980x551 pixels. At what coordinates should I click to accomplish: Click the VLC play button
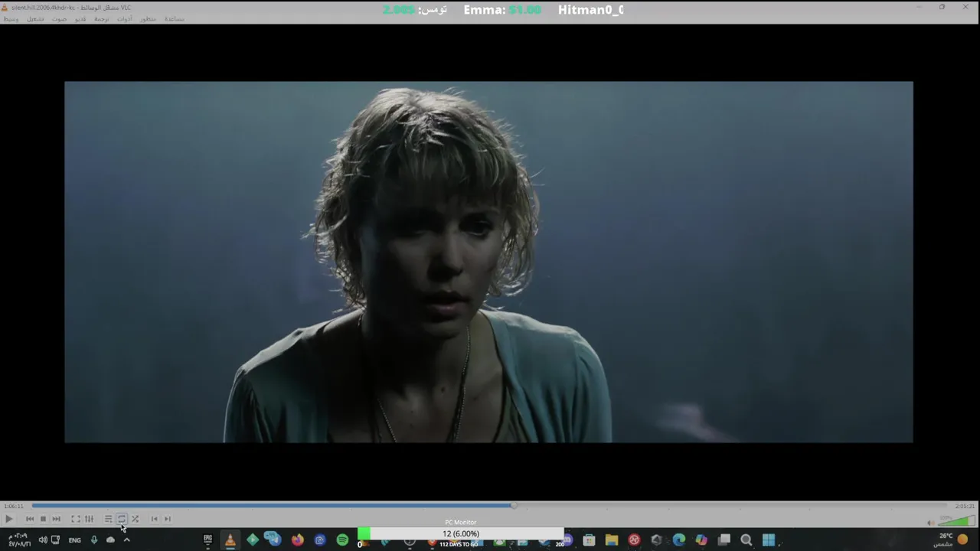coord(8,519)
